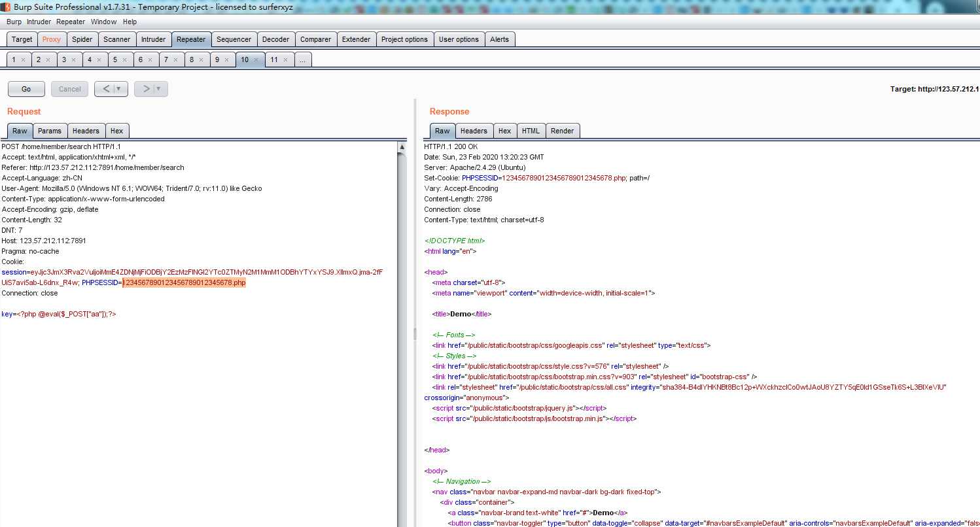
Task: Close repeater tab 3
Action: pyautogui.click(x=73, y=60)
